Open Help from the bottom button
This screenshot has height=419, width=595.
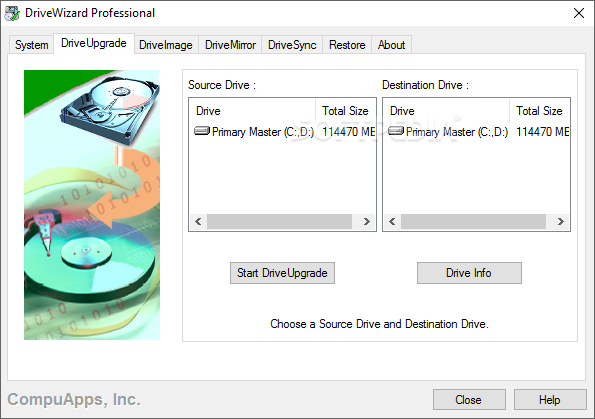(550, 400)
